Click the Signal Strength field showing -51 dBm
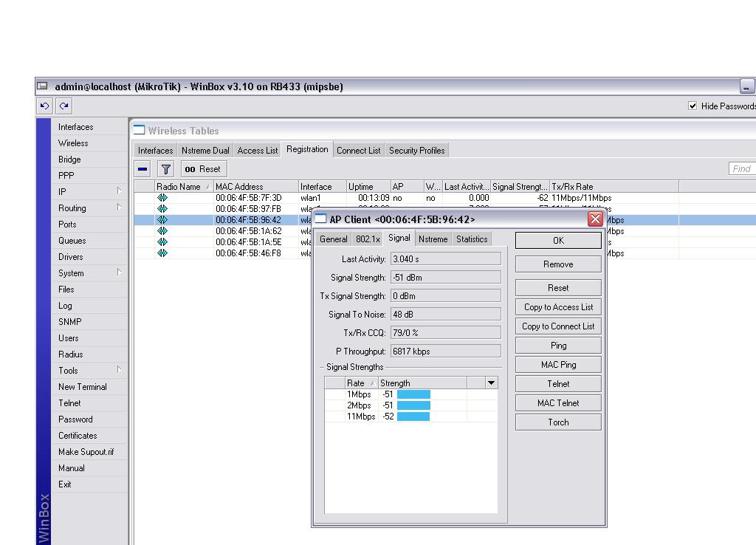The width and height of the screenshot is (756, 545). pyautogui.click(x=445, y=278)
